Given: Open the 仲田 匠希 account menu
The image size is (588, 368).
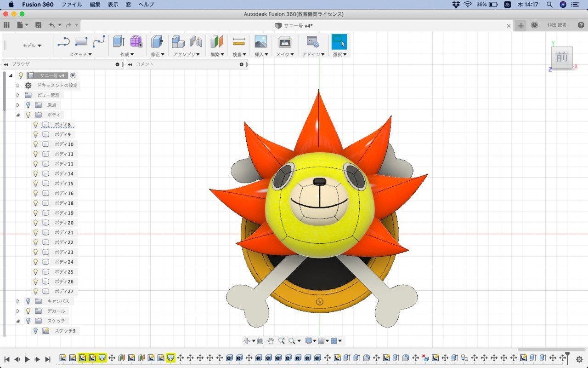Looking at the screenshot, I should click(x=557, y=25).
